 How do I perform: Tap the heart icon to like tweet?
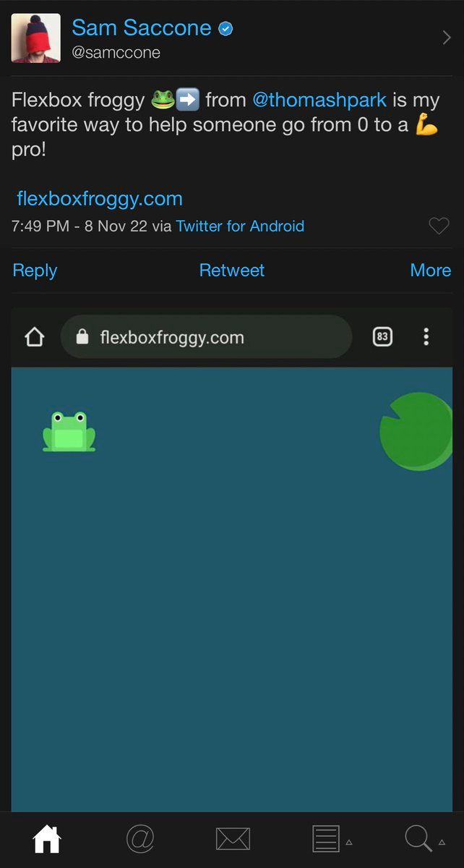pos(439,226)
